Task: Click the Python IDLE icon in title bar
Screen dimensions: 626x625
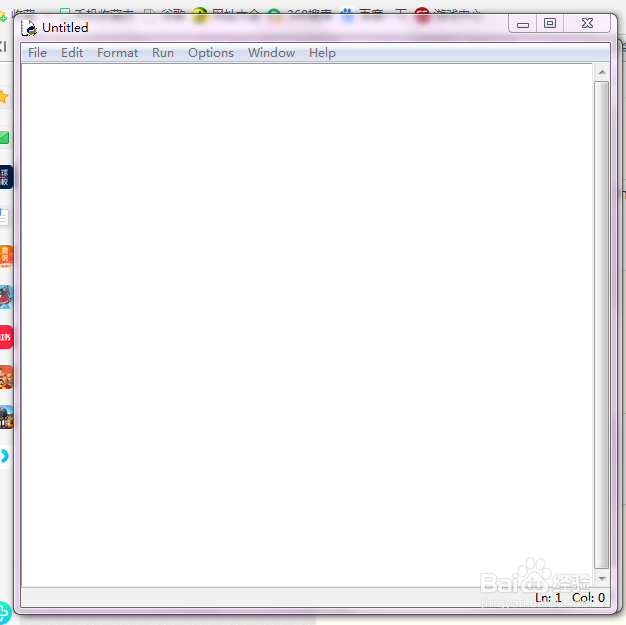Action: tap(29, 28)
